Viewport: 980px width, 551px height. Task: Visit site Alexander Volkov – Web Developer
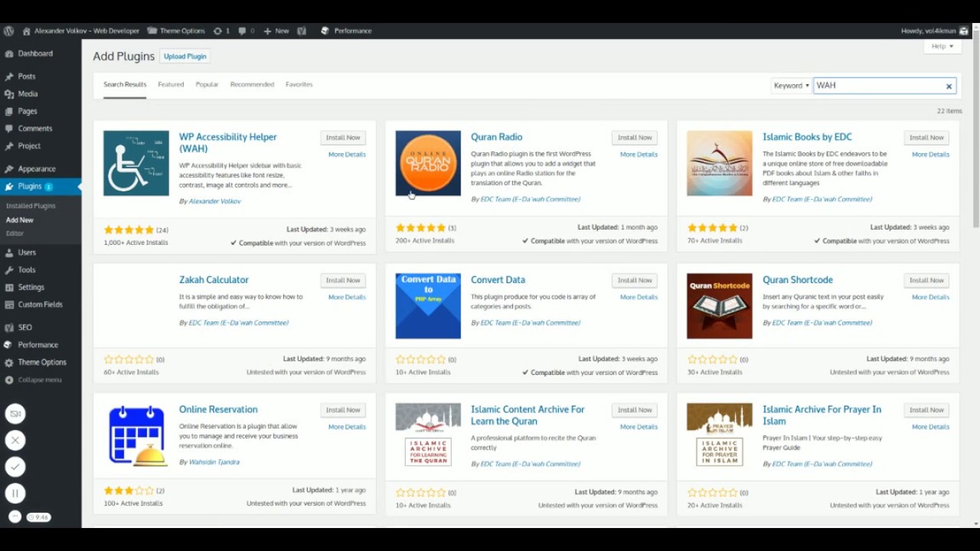[x=80, y=31]
